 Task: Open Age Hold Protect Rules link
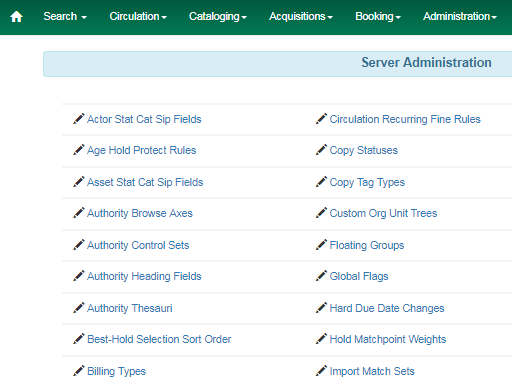(x=141, y=150)
